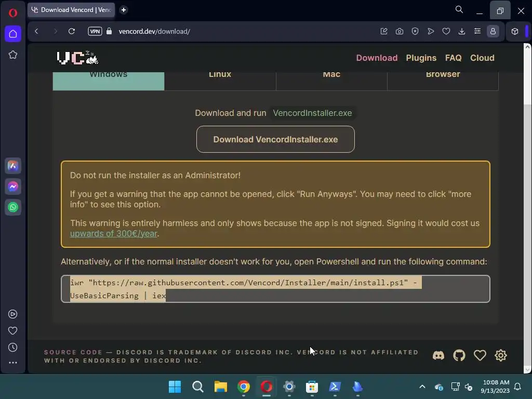Open Google Chrome from the taskbar

click(x=244, y=387)
